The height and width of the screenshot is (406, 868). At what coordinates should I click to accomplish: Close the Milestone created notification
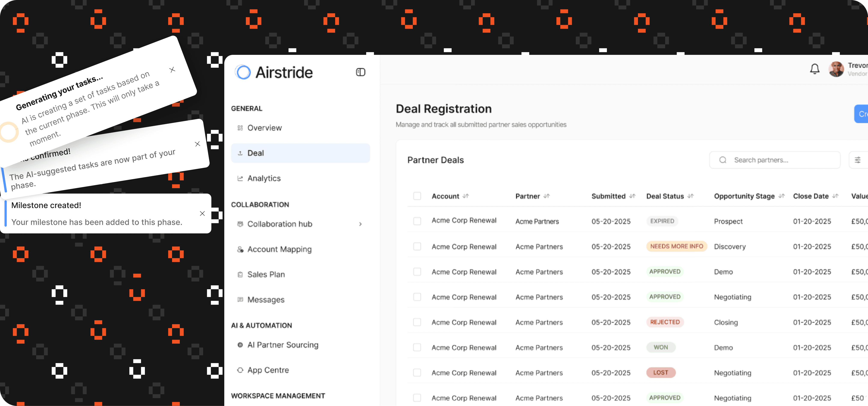(x=202, y=213)
